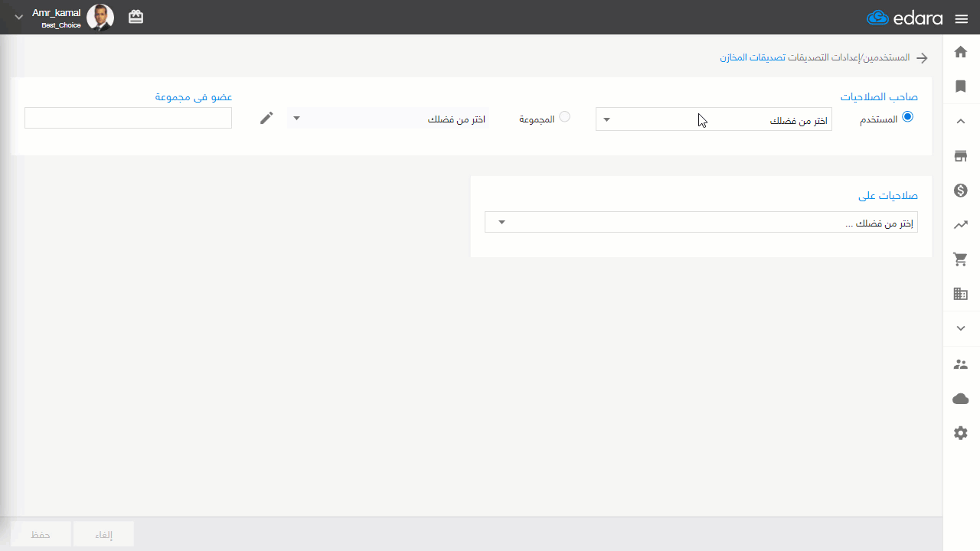Select the المستخدم radio button
This screenshot has height=551, width=980.
[x=908, y=117]
